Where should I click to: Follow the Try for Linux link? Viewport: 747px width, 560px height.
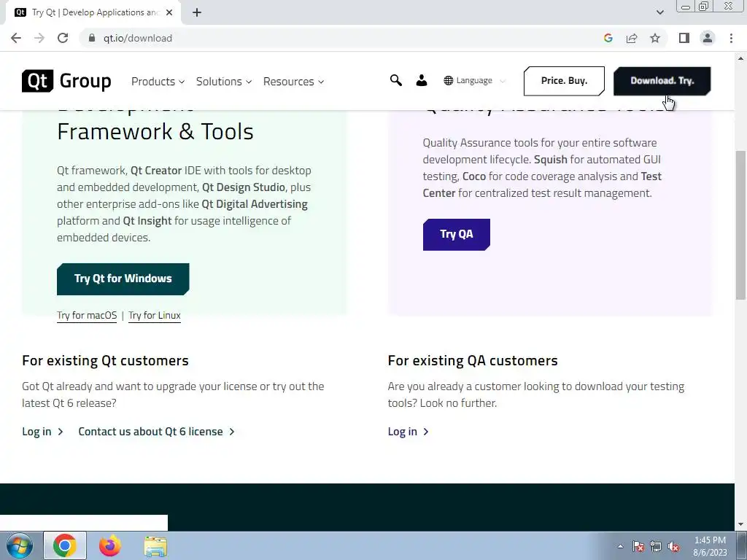pyautogui.click(x=155, y=315)
